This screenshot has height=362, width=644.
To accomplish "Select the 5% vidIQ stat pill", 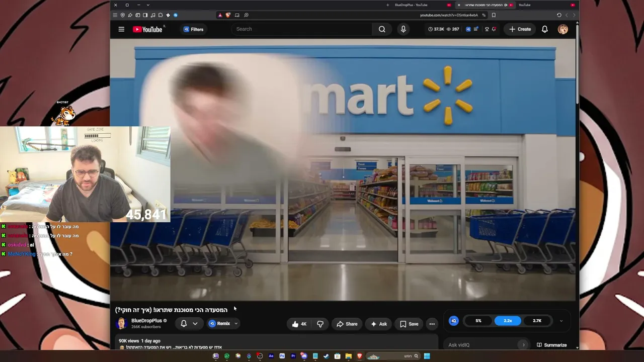I will coord(478,321).
